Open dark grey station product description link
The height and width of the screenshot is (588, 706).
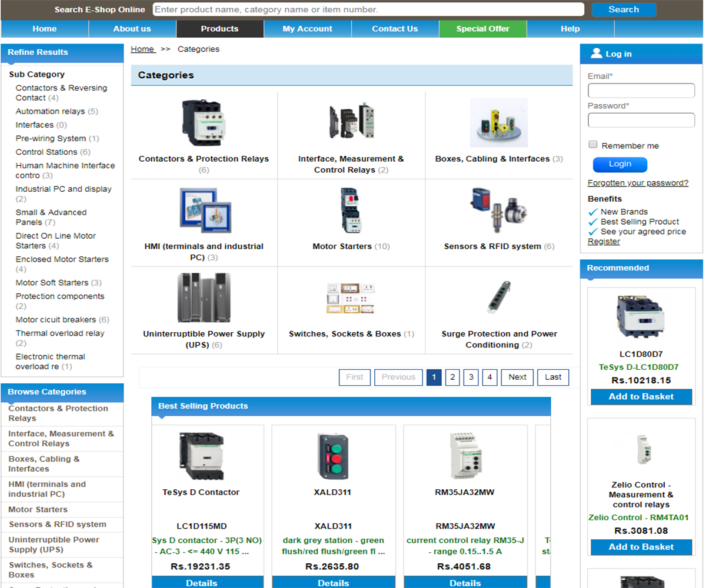[333, 546]
